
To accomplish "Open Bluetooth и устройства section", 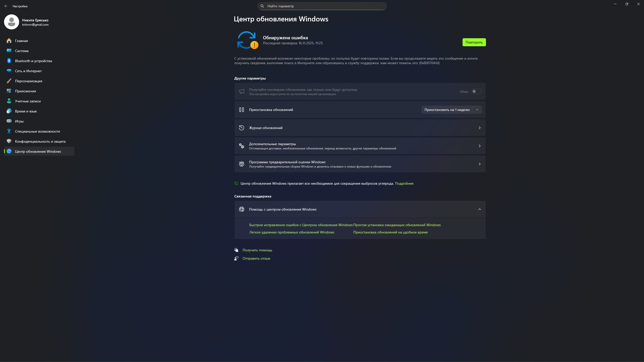I will click(x=39, y=61).
